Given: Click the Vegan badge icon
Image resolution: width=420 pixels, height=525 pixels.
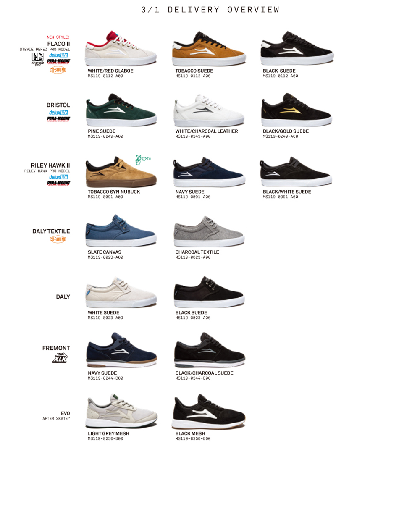Looking at the screenshot, I should click(143, 159).
